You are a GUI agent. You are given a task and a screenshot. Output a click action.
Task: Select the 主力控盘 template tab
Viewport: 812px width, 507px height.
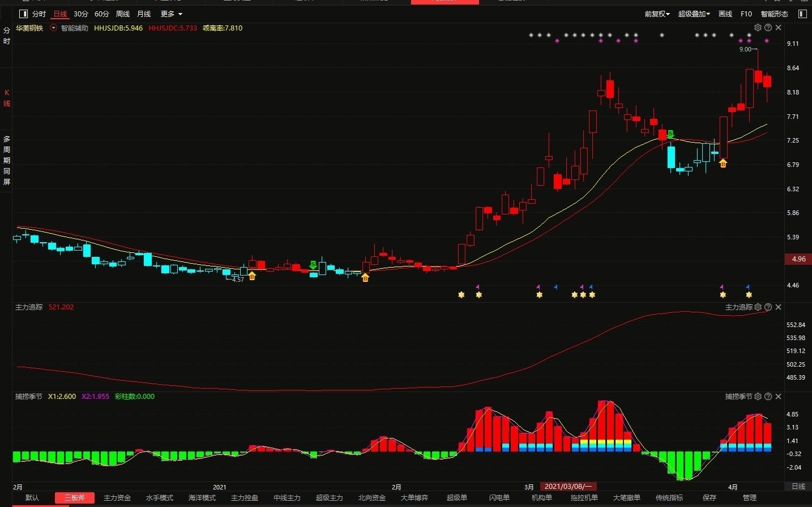(x=245, y=498)
